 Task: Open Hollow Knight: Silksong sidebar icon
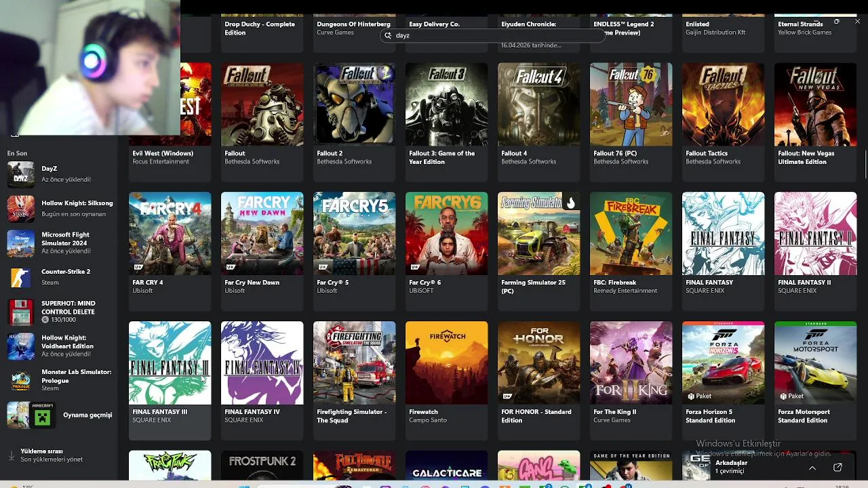point(20,209)
